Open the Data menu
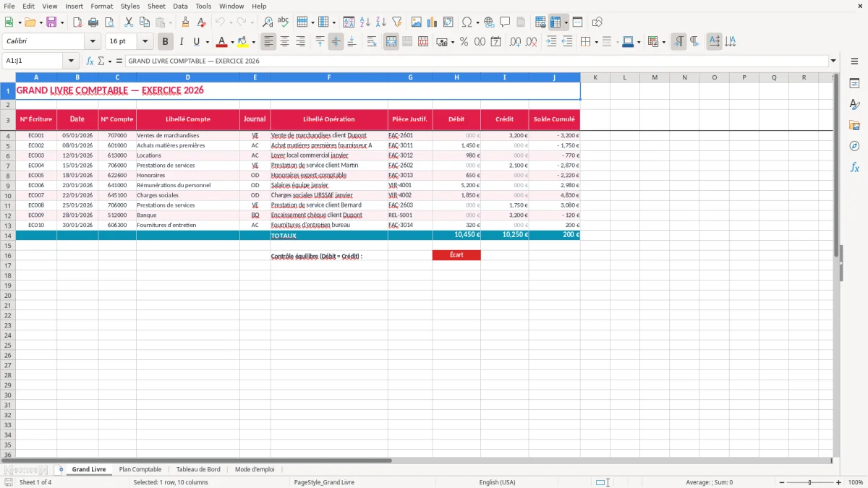 180,6
